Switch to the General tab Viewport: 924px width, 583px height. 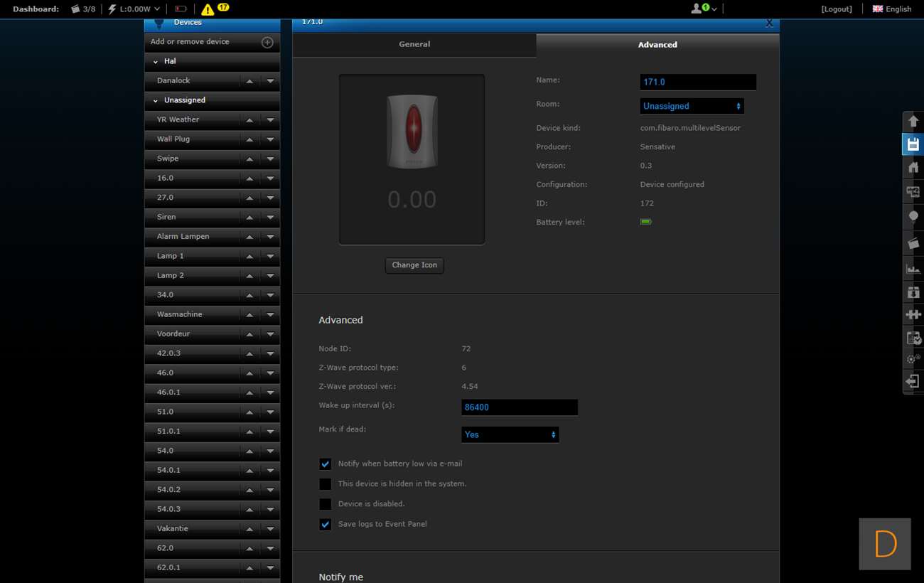414,44
